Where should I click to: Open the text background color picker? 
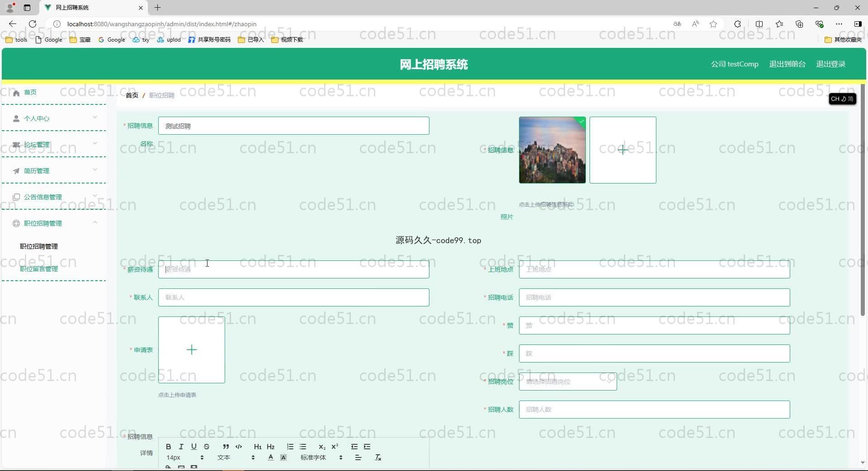pos(283,457)
